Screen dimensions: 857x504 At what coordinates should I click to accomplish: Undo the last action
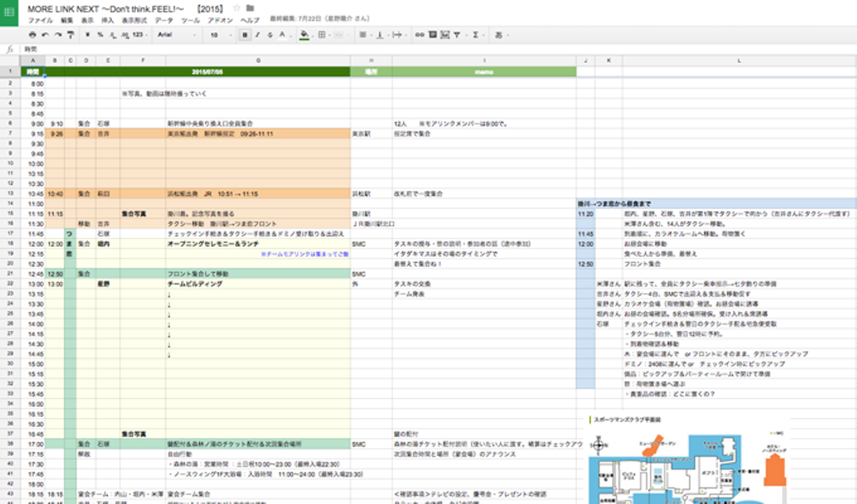click(45, 35)
